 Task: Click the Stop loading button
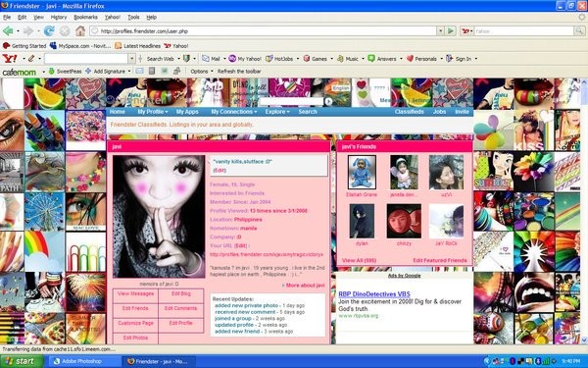pos(65,30)
